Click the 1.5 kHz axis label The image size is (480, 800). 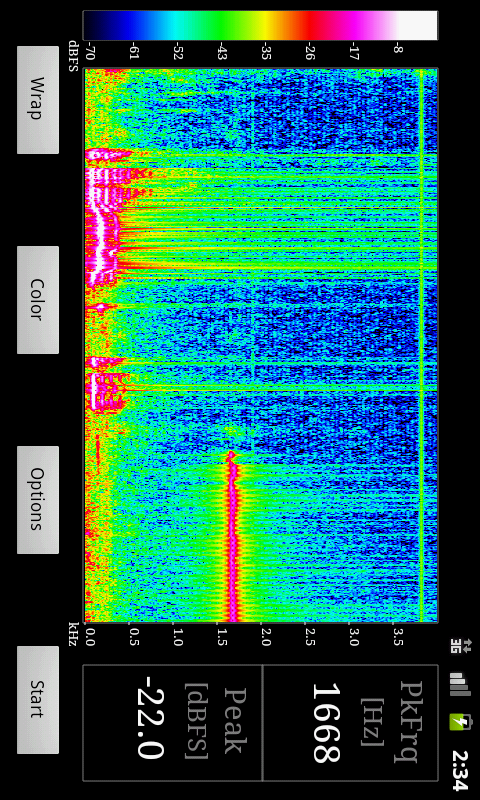point(221,638)
